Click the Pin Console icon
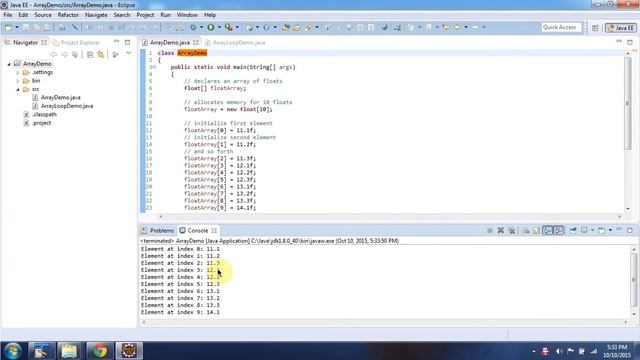Screen dimensions: 640x360 [x=573, y=231]
